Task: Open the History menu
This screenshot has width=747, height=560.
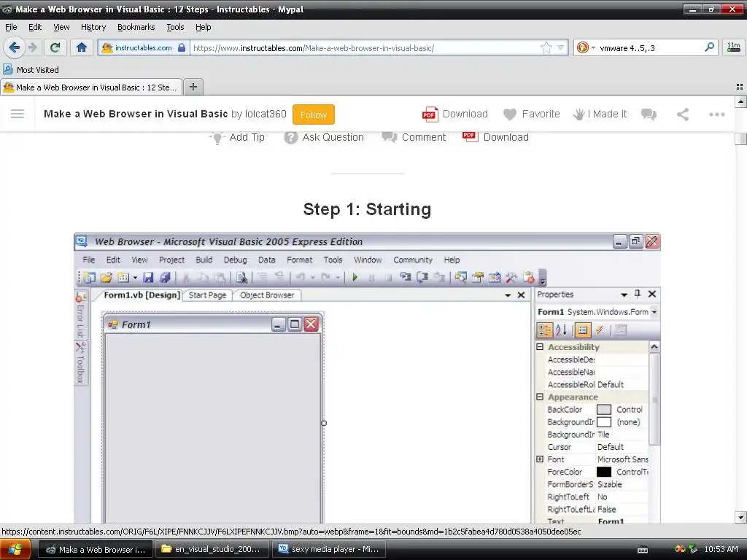Action: [x=93, y=27]
